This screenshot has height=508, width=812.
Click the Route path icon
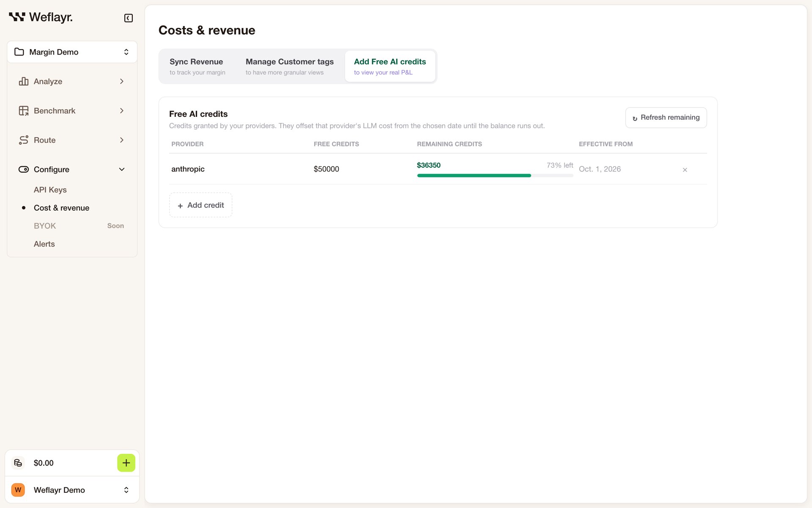[24, 140]
